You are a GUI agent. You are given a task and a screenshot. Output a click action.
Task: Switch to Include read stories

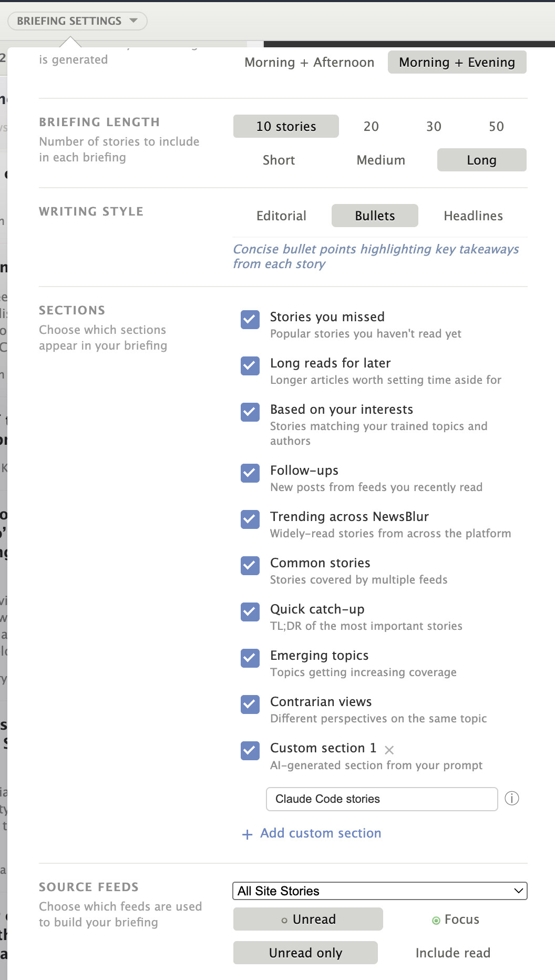(453, 953)
